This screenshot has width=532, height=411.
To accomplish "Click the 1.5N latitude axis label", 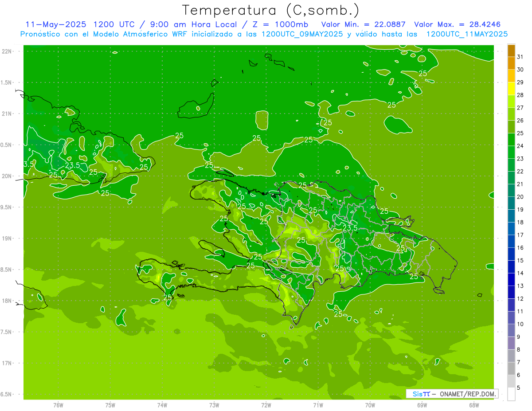I will coord(7,82).
